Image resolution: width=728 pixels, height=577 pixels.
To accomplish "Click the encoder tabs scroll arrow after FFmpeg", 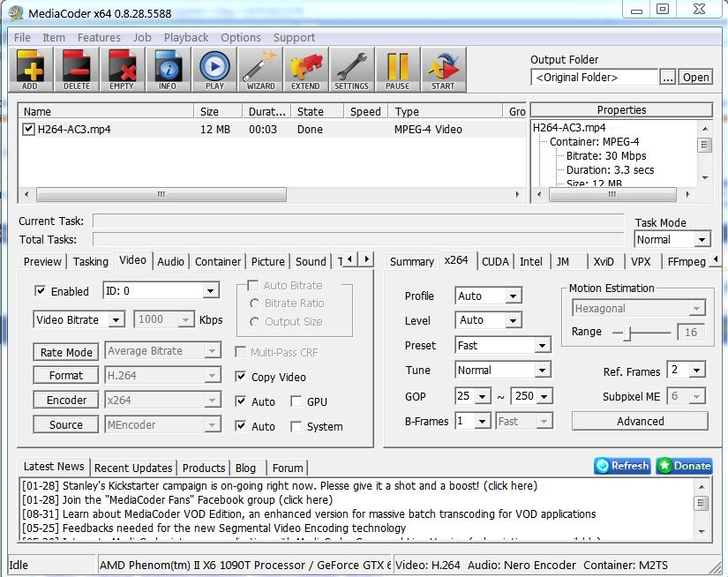I will pos(716,259).
